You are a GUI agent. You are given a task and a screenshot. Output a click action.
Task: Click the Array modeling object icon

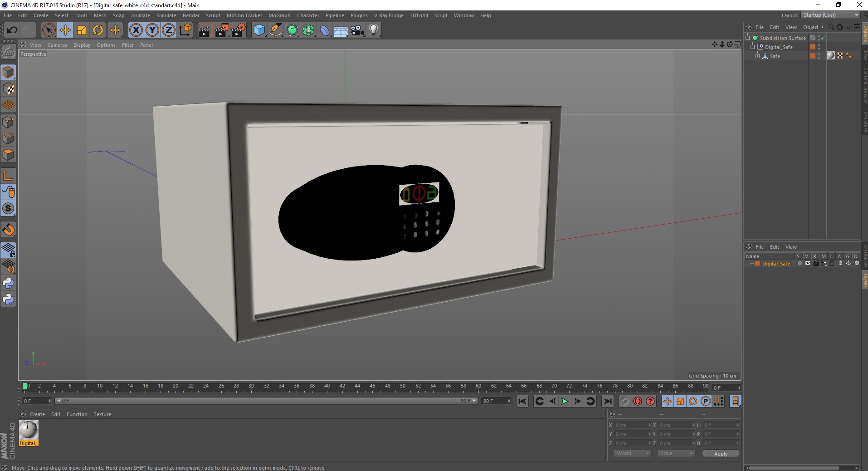[x=308, y=30]
